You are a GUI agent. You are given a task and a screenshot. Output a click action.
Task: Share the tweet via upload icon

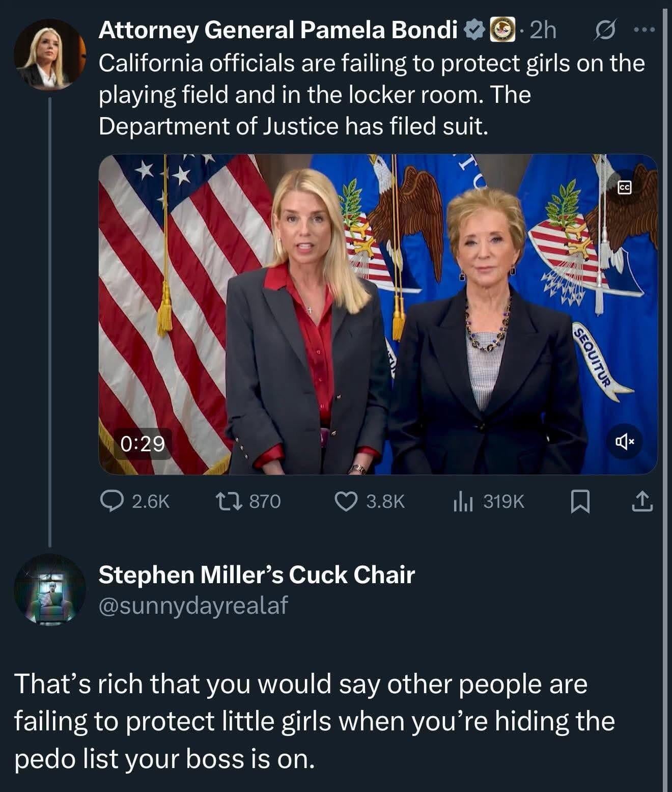[641, 502]
